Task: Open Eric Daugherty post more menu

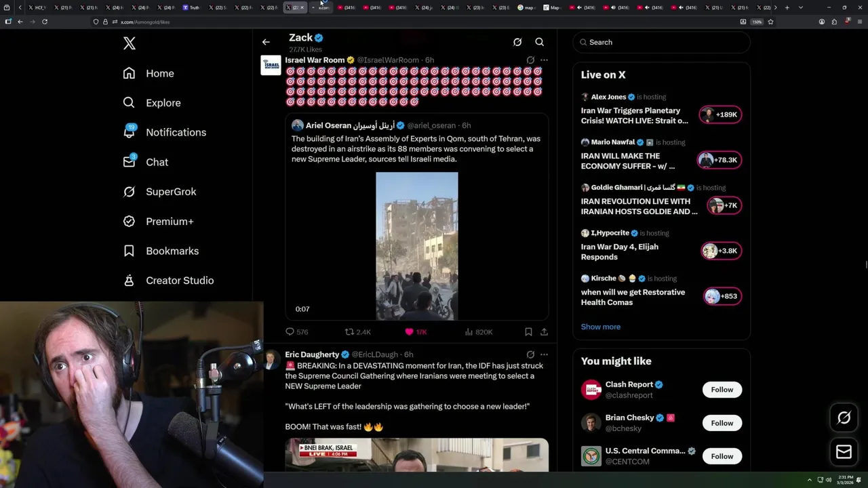Action: pyautogui.click(x=544, y=354)
